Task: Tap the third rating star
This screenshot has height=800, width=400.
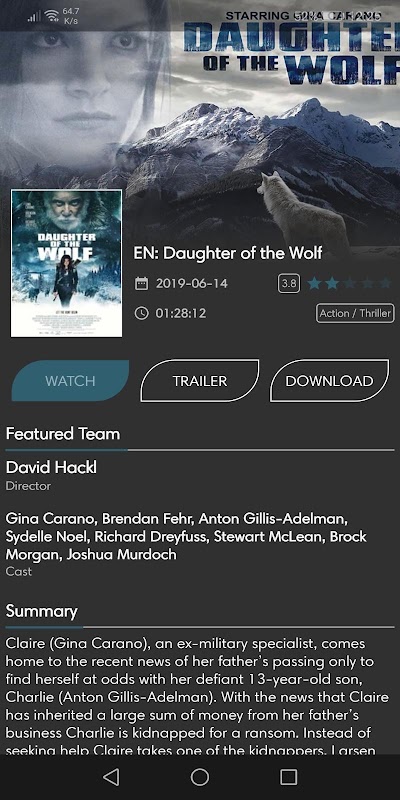Action: [x=349, y=283]
